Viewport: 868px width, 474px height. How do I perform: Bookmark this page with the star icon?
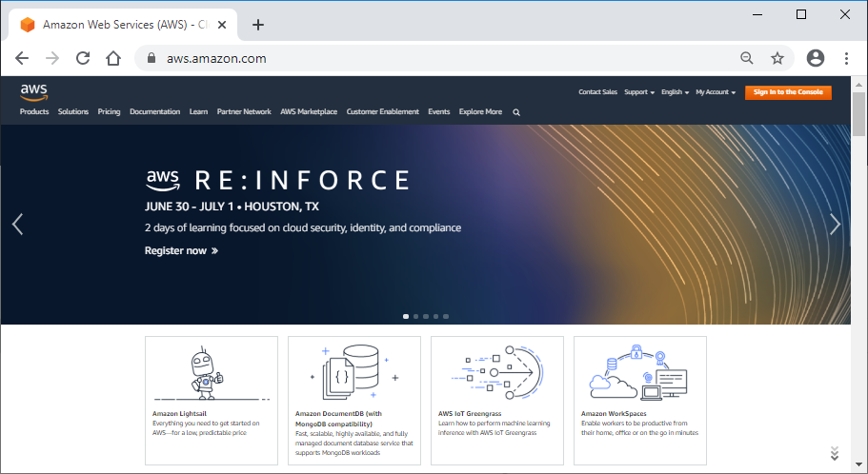tap(777, 58)
